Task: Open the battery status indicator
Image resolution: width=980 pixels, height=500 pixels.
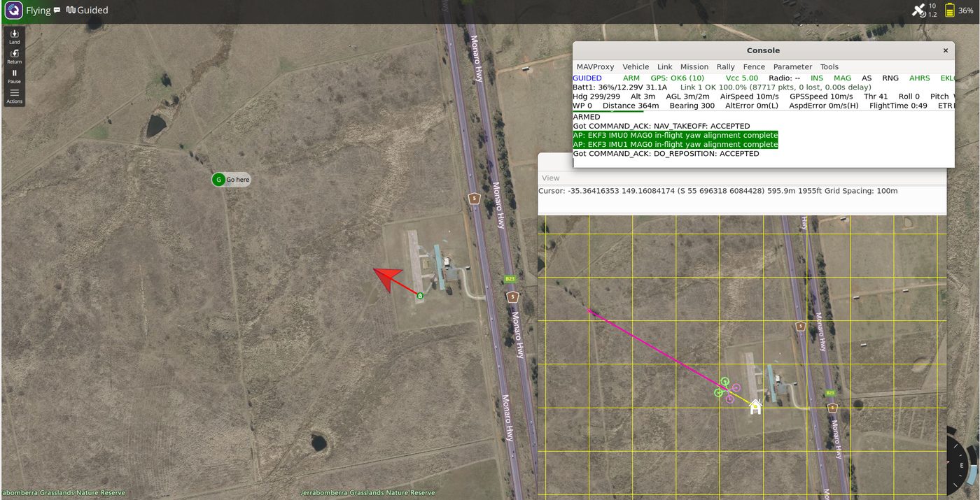Action: tap(959, 10)
